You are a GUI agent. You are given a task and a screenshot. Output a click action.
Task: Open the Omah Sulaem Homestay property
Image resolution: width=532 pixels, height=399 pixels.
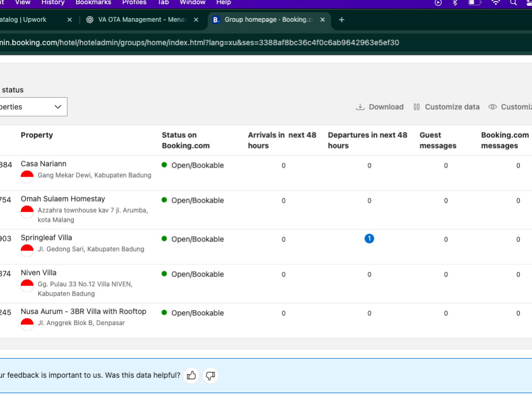point(63,199)
